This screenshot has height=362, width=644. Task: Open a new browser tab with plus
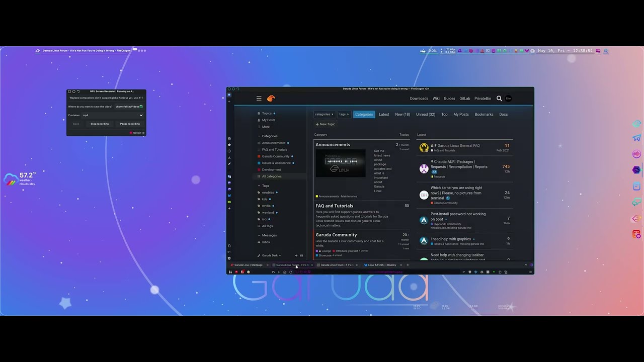(408, 265)
